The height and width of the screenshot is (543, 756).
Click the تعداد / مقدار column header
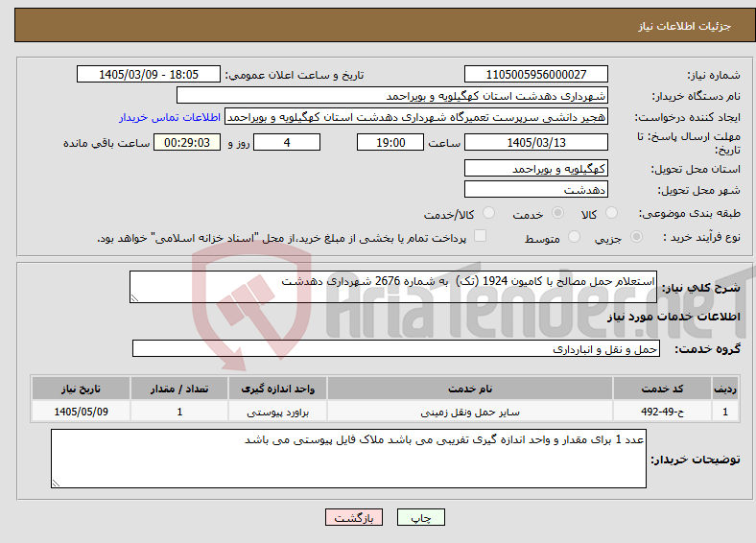click(179, 389)
